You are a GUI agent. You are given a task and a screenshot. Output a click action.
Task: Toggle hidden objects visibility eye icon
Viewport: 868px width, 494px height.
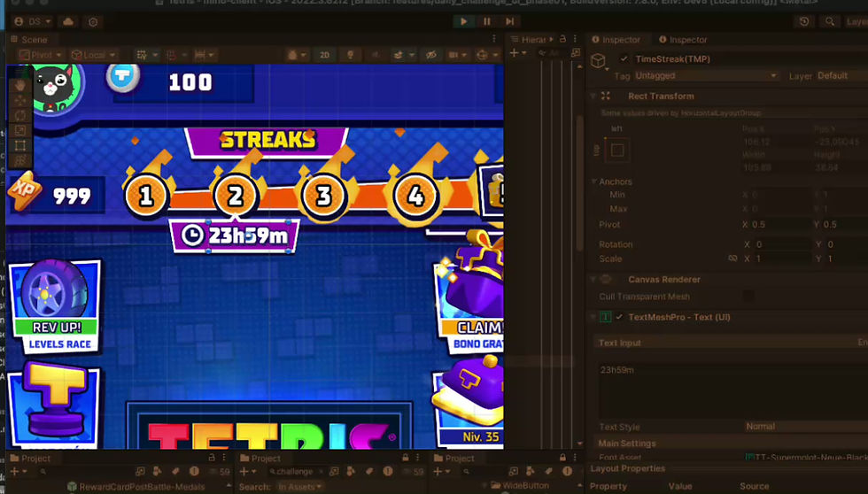(x=431, y=55)
